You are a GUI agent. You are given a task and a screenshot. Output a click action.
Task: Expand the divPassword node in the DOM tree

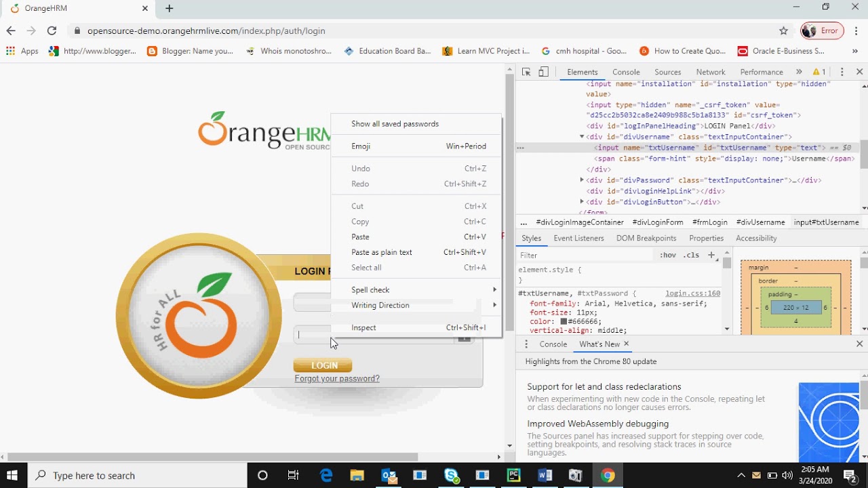[x=582, y=180]
